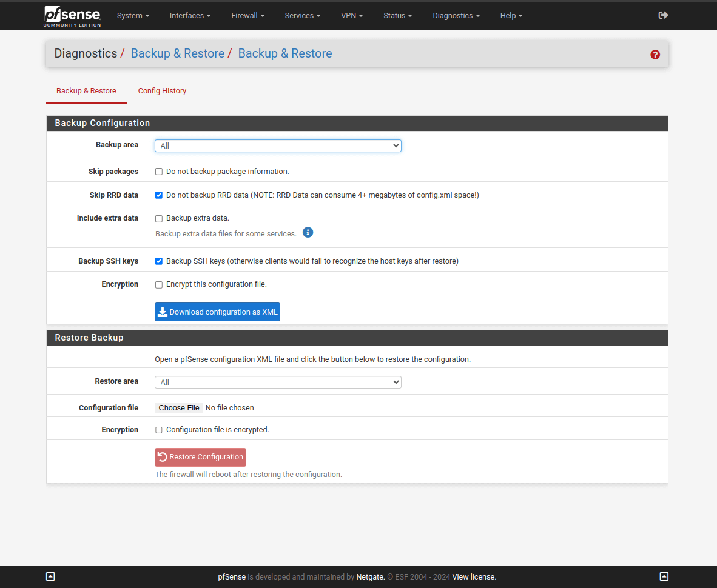Click Download configuration as XML button

(x=217, y=312)
